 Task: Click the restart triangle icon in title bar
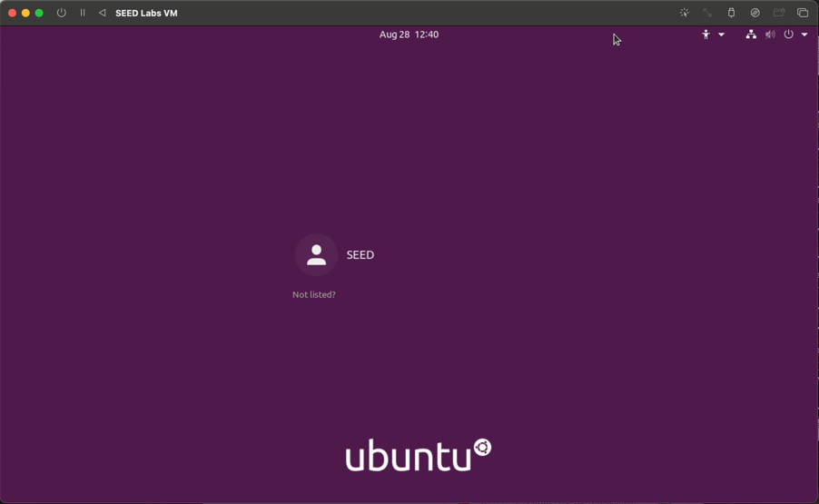click(102, 13)
